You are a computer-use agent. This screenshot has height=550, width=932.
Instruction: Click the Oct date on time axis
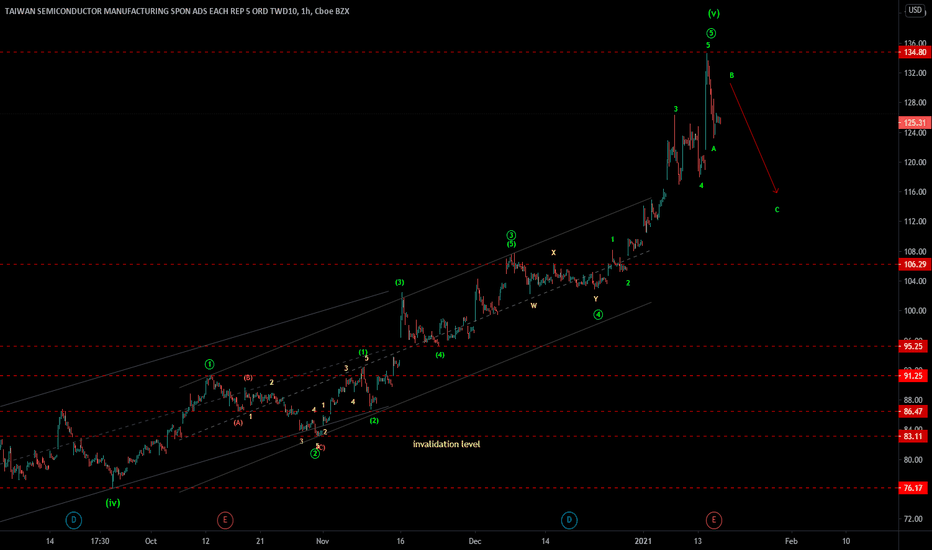click(151, 541)
